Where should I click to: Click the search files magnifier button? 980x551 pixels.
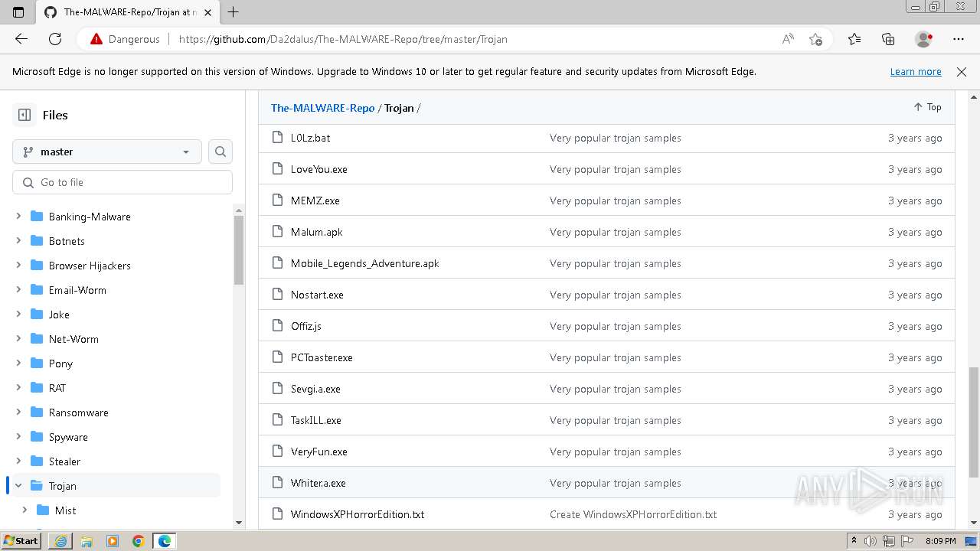220,152
